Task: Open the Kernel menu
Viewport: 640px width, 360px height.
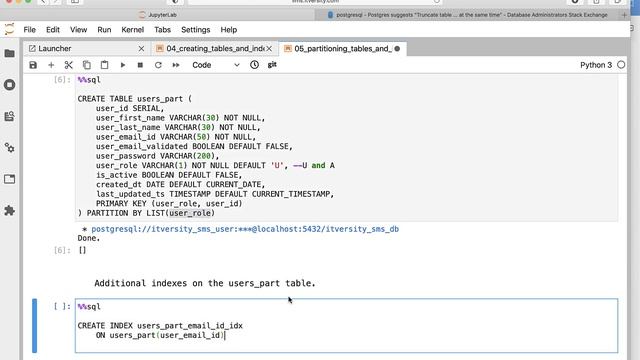Action: tap(133, 30)
